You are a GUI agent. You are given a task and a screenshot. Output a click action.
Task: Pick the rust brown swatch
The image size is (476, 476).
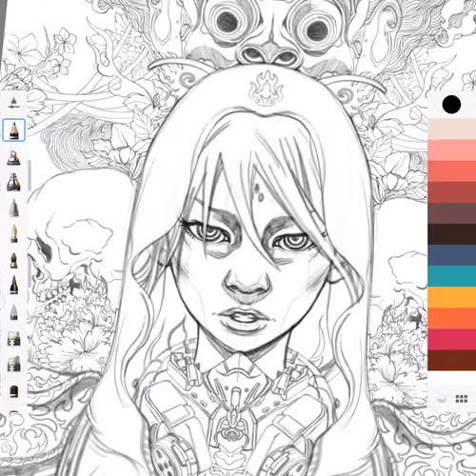coord(452,360)
